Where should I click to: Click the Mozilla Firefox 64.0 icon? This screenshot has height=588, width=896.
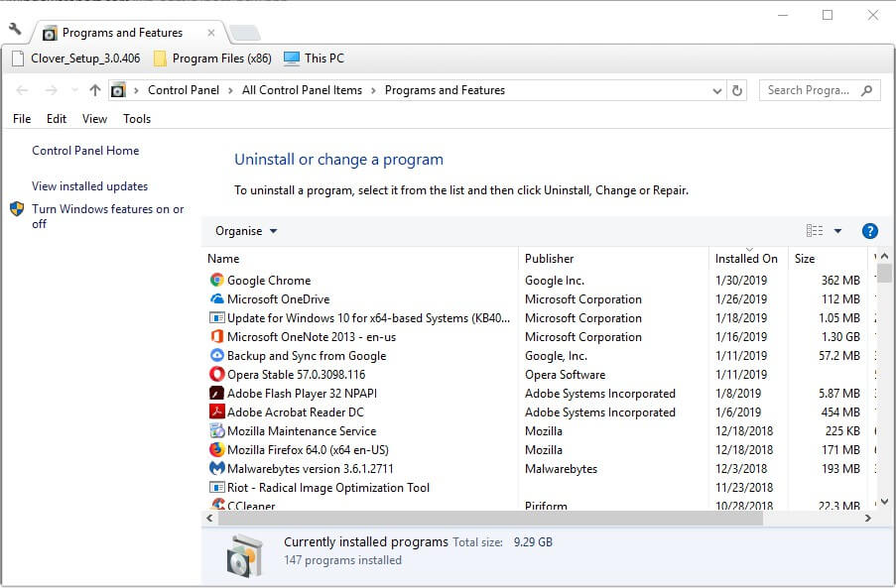216,449
